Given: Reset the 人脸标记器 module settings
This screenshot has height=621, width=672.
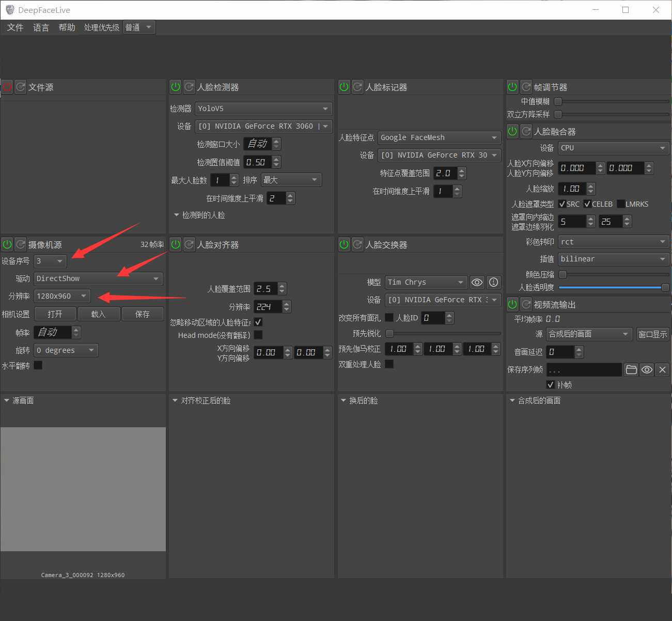Looking at the screenshot, I should (357, 87).
